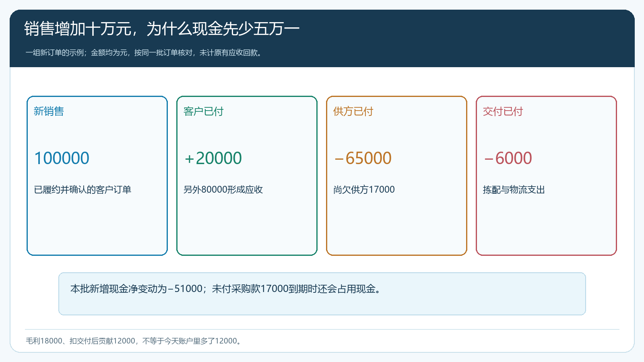Click the footnote starting with 毛利18000
Image resolution: width=644 pixels, height=362 pixels.
(x=134, y=341)
